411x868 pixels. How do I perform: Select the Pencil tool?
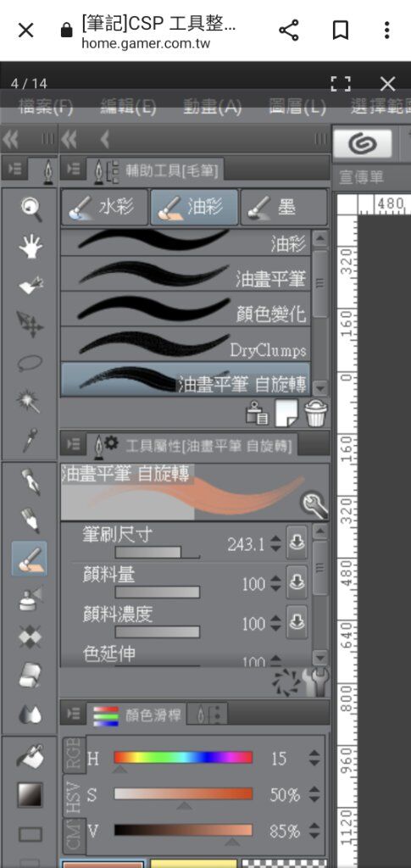[x=31, y=520]
